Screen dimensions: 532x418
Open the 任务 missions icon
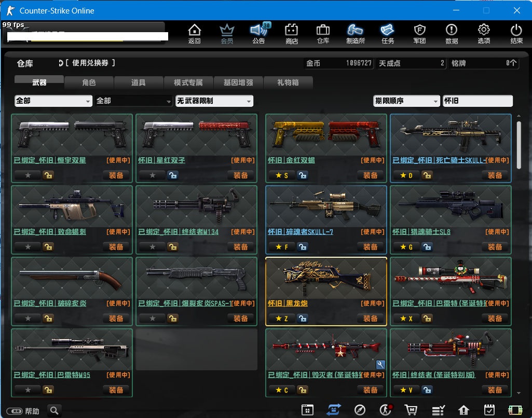click(x=388, y=34)
